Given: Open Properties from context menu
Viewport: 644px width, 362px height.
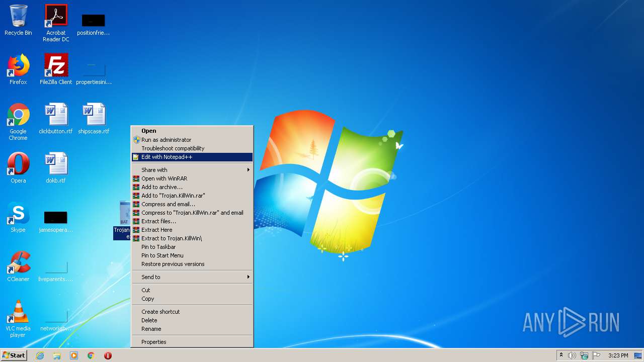Looking at the screenshot, I should (192, 342).
